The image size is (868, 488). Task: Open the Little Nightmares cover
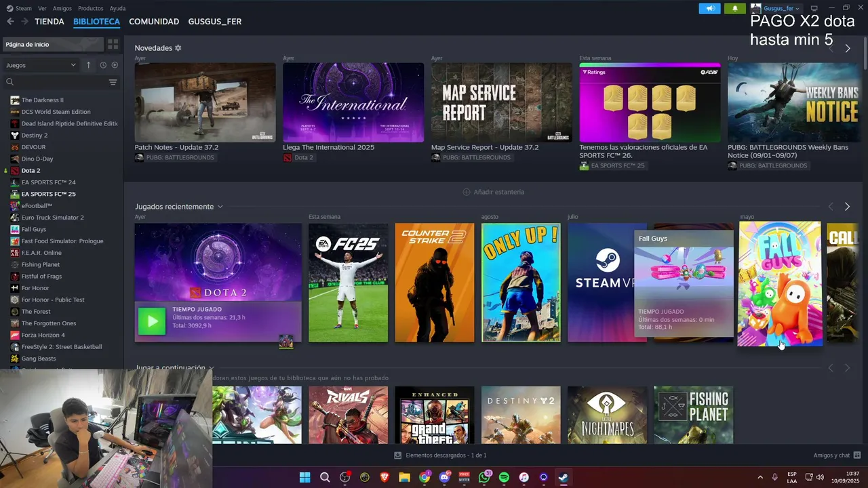coord(607,415)
